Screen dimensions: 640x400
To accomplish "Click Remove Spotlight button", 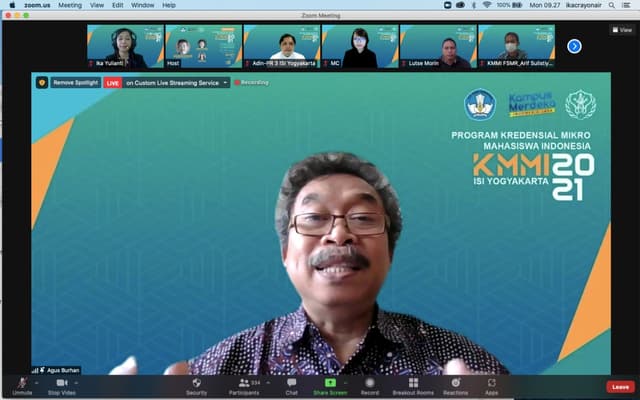I will point(76,83).
